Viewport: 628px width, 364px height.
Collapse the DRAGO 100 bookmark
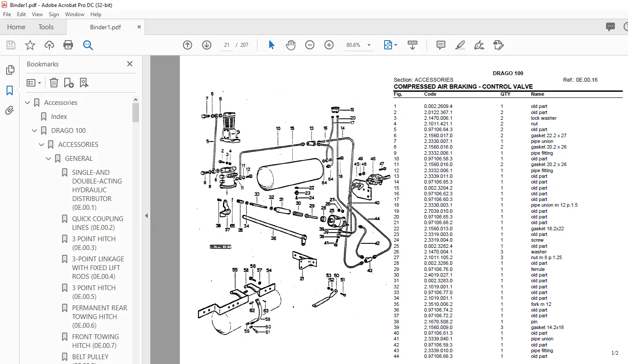point(35,131)
